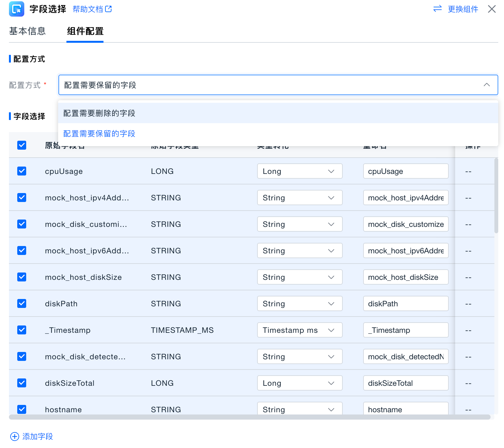The width and height of the screenshot is (504, 448).
Task: Click the plus icon beside 添加字段
Action: point(15,436)
